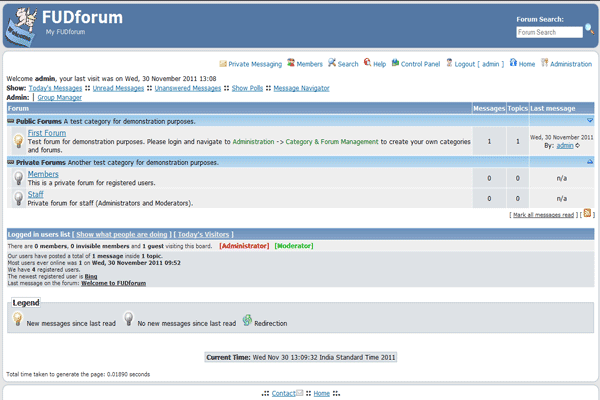
Task: Click the Administration tools icon
Action: click(x=545, y=62)
